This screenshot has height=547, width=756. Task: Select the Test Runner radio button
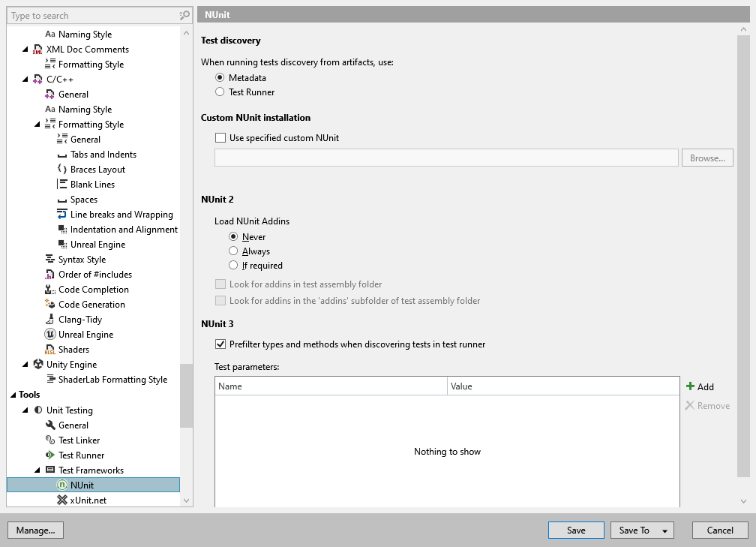tap(218, 91)
